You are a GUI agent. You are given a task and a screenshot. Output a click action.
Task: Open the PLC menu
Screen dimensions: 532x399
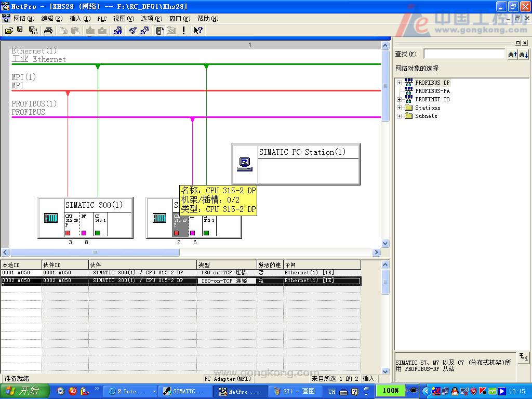tap(102, 19)
